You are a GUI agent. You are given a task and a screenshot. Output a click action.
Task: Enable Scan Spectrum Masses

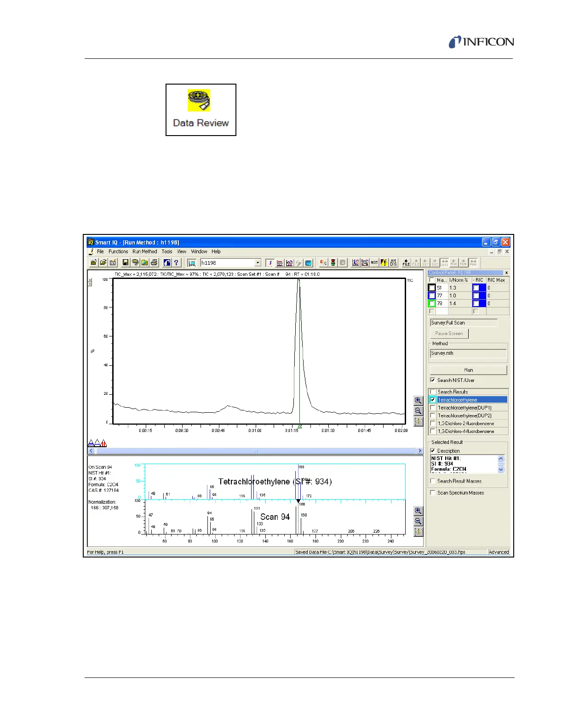click(433, 493)
